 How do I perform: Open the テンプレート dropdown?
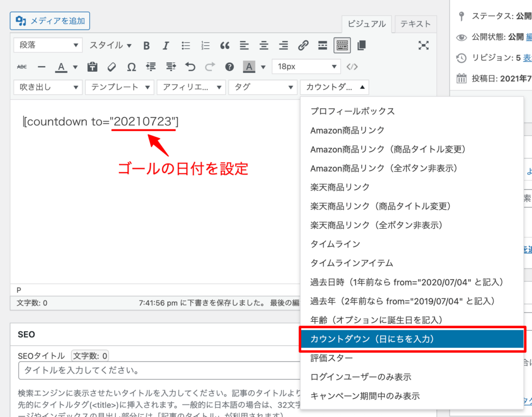pyautogui.click(x=120, y=87)
